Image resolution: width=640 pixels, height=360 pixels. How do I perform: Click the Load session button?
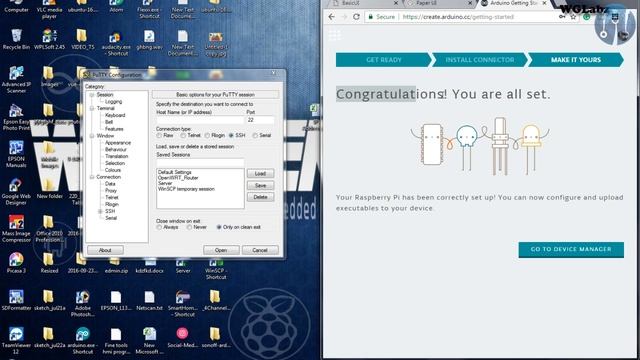coord(260,174)
